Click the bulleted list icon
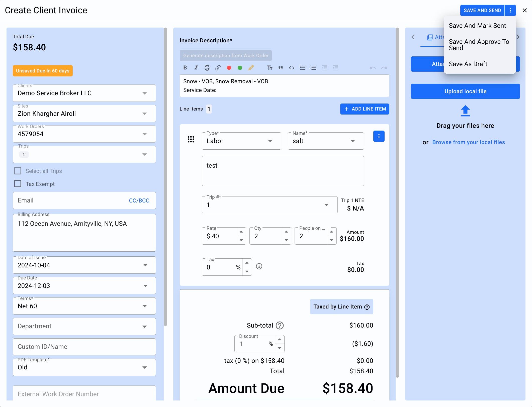Screen dimensions: 532x407 click(x=303, y=68)
